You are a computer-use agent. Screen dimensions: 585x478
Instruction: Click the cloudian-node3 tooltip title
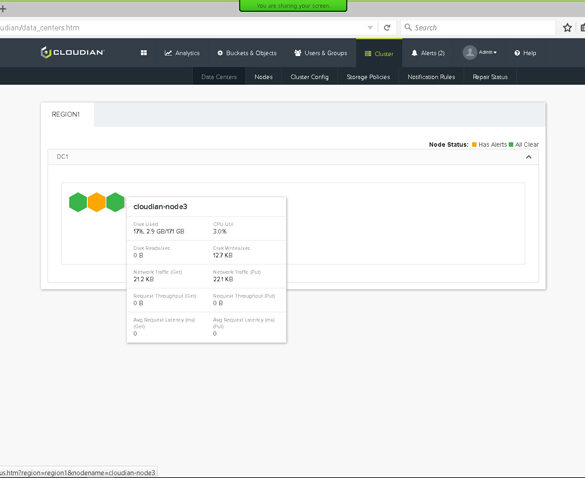(160, 206)
